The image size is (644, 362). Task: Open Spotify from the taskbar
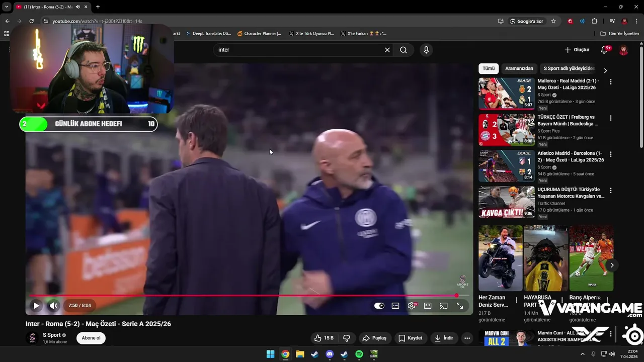[359, 354]
